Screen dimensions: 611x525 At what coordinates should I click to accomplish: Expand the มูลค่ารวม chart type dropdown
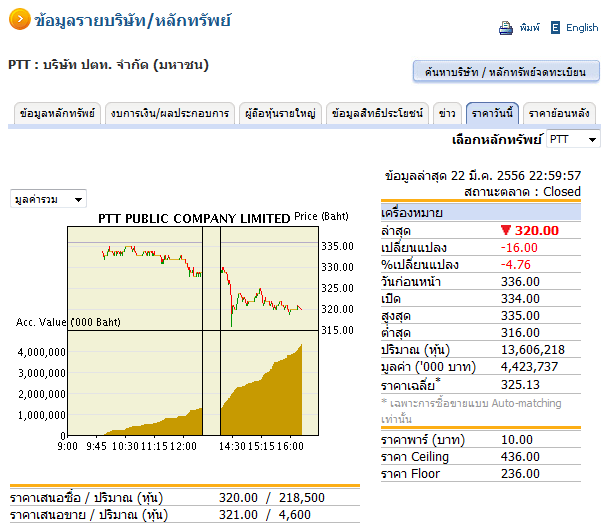48,199
